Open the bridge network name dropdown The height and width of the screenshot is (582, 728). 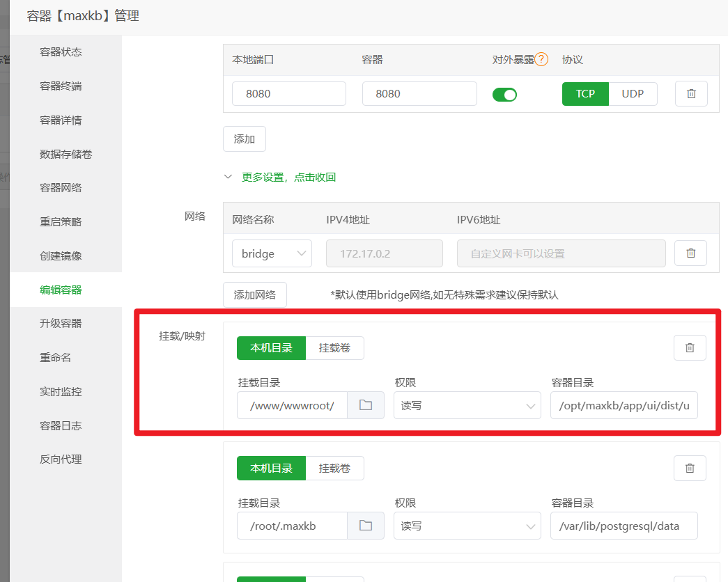click(272, 253)
